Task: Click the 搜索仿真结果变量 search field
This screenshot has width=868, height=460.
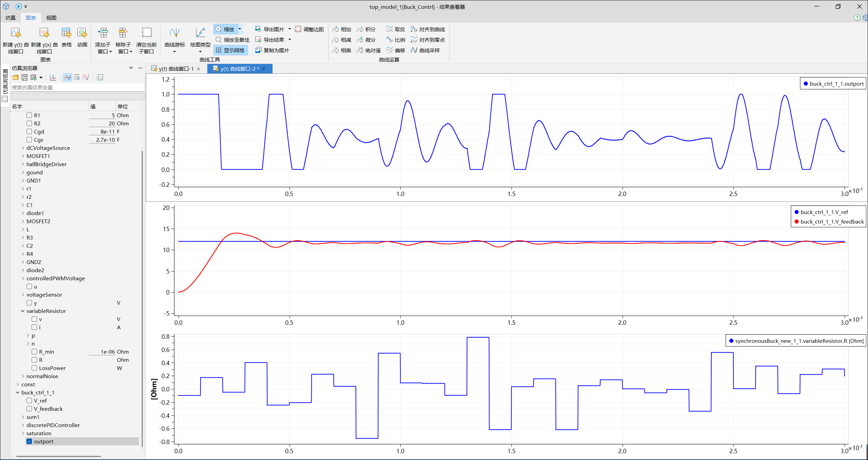Action: 77,87
